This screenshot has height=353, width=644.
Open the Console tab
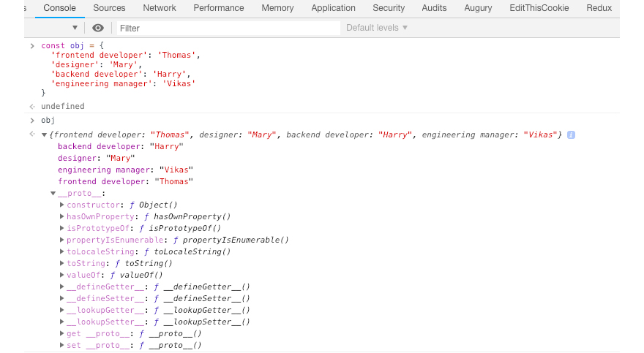pos(59,8)
